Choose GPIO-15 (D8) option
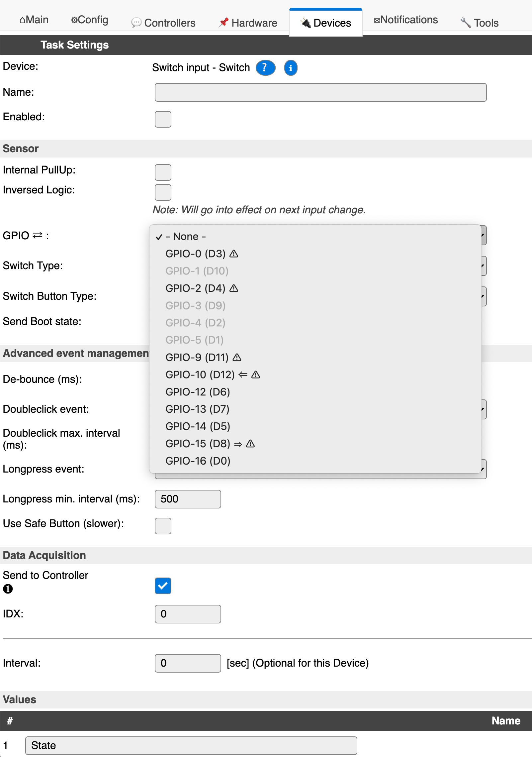The height and width of the screenshot is (757, 532). pyautogui.click(x=315, y=444)
